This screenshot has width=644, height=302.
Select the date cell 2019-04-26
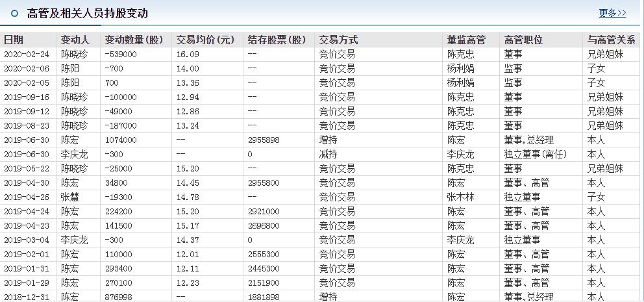click(26, 197)
